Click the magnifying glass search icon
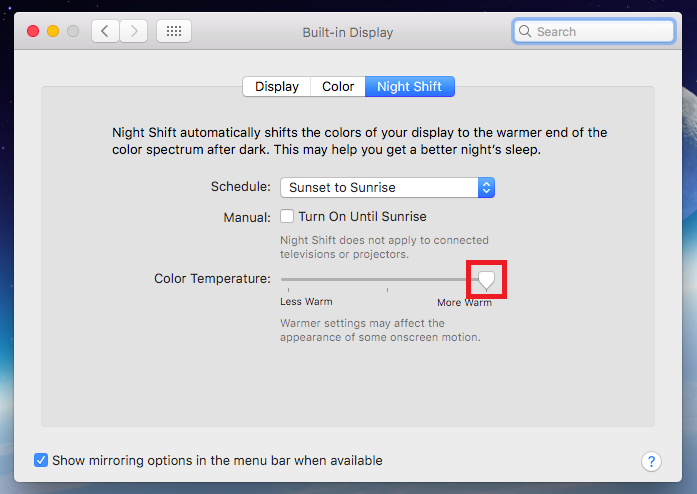This screenshot has width=697, height=494. coord(526,31)
